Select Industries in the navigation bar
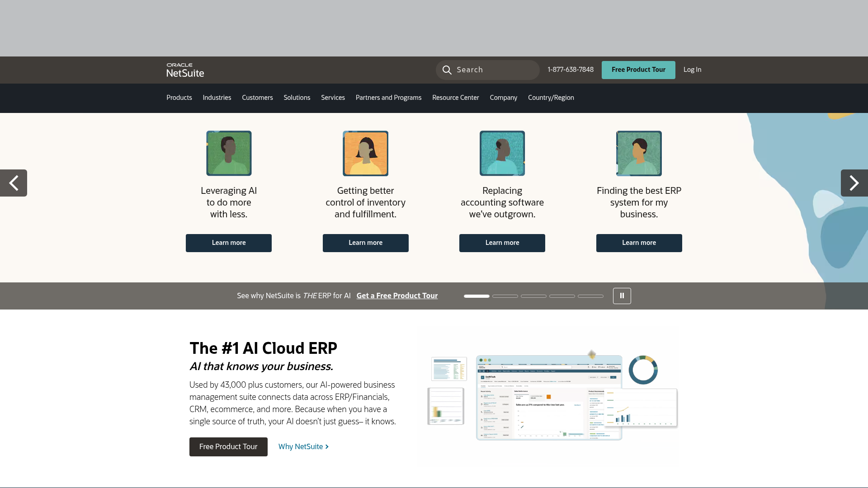The height and width of the screenshot is (488, 868). tap(217, 98)
